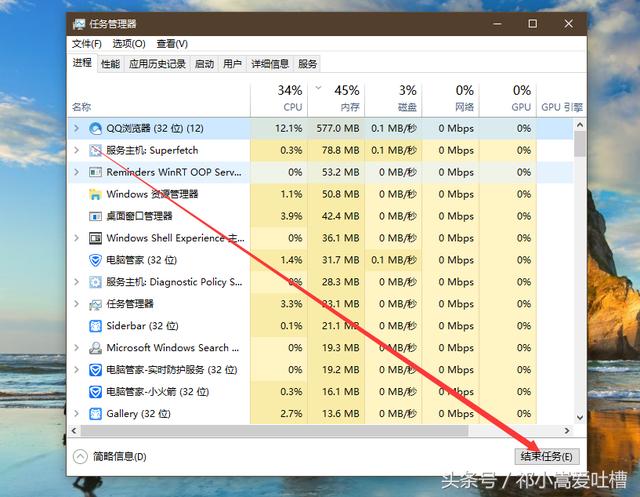Sort by the 内存 column header
This screenshot has height=497, width=640.
tap(336, 99)
